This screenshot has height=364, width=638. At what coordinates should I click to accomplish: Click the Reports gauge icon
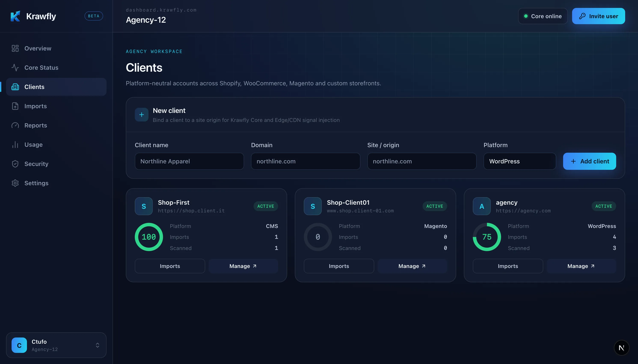[x=15, y=125]
